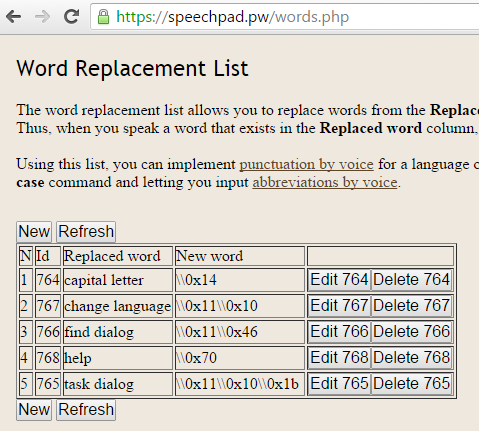Click Delete 765 button
Screen dimensions: 479x431
(411, 384)
